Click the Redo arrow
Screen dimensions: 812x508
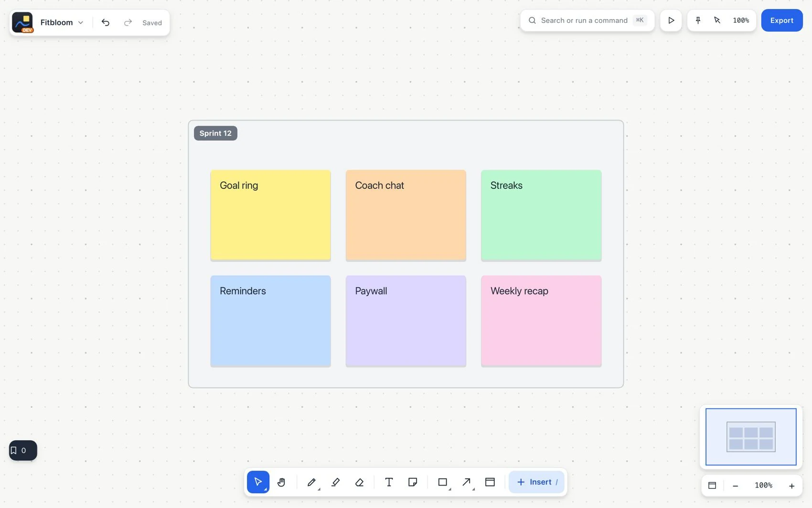128,22
